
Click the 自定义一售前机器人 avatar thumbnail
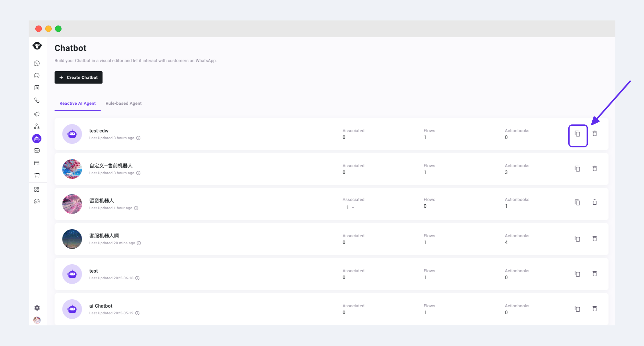coord(72,169)
